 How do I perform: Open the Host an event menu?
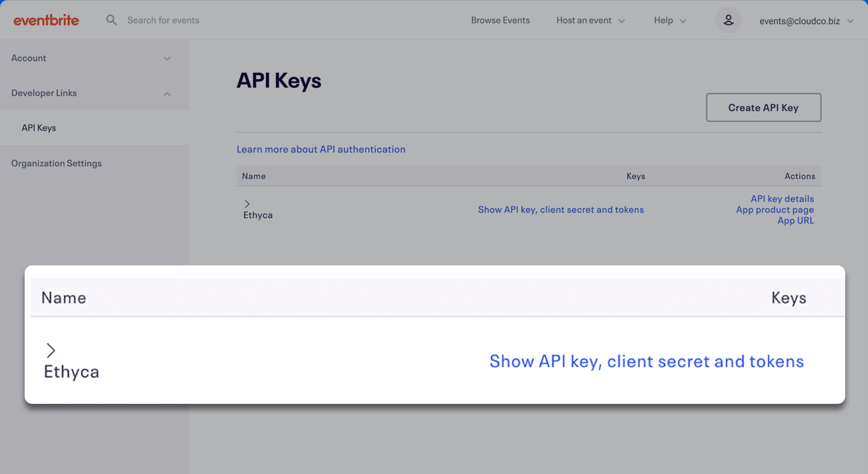point(591,20)
